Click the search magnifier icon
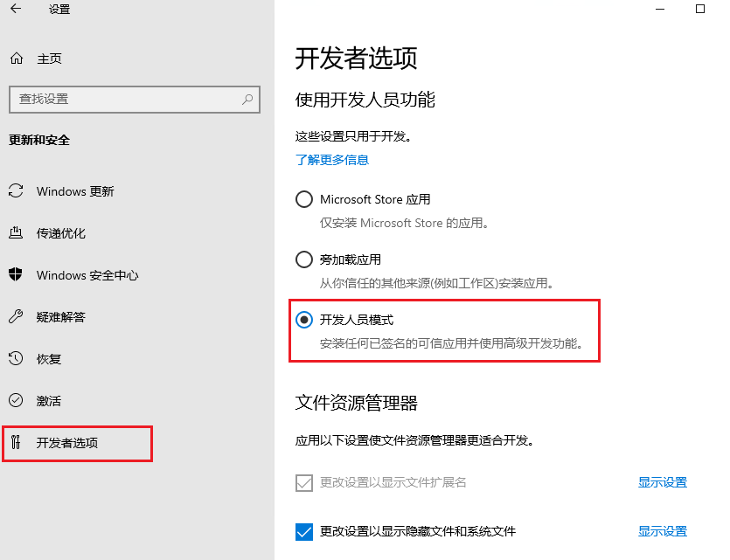This screenshot has width=730, height=560. [x=248, y=99]
